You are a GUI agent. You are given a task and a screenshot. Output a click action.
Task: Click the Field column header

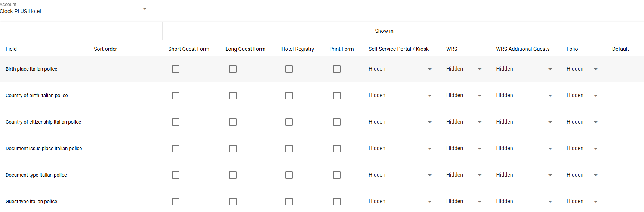pyautogui.click(x=11, y=49)
